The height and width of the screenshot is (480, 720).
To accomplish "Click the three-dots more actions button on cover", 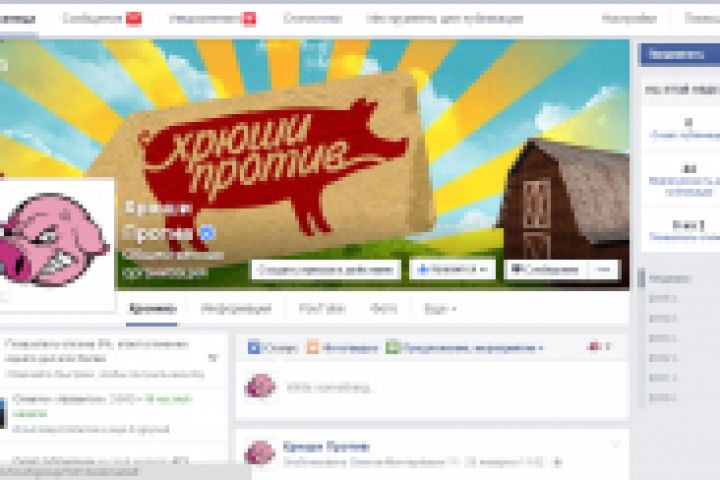I will [x=604, y=270].
